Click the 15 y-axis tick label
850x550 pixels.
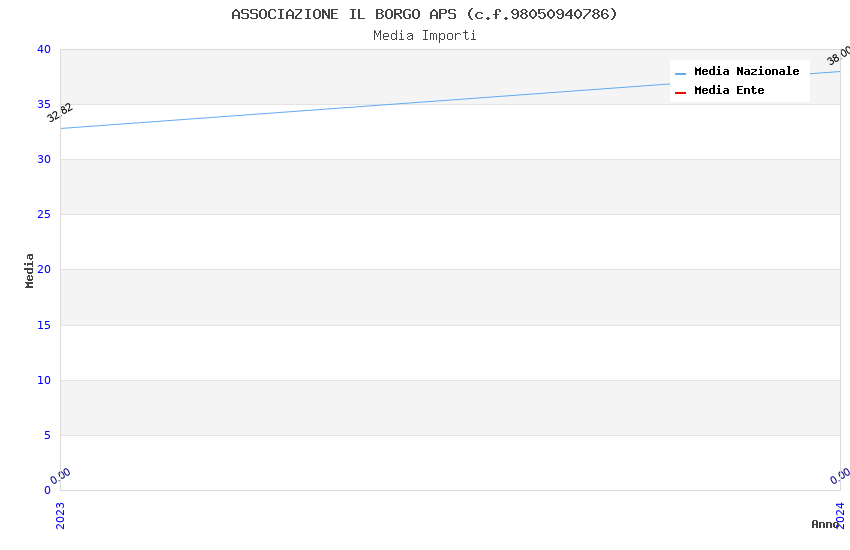pos(44,325)
